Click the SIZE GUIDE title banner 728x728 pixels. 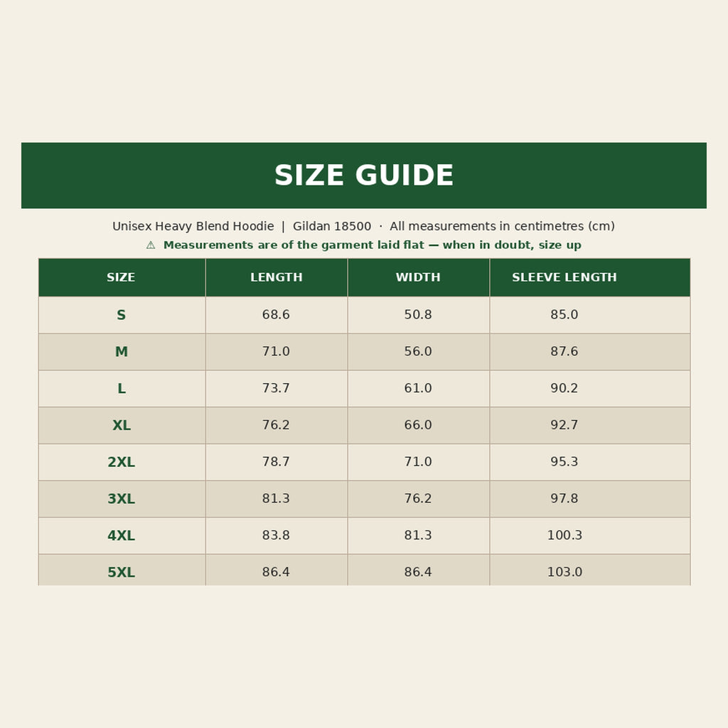point(364,176)
